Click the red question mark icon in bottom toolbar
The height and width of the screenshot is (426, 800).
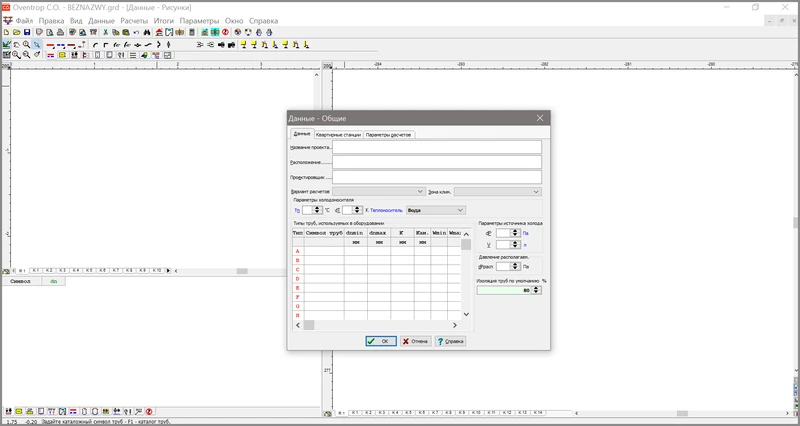click(149, 411)
